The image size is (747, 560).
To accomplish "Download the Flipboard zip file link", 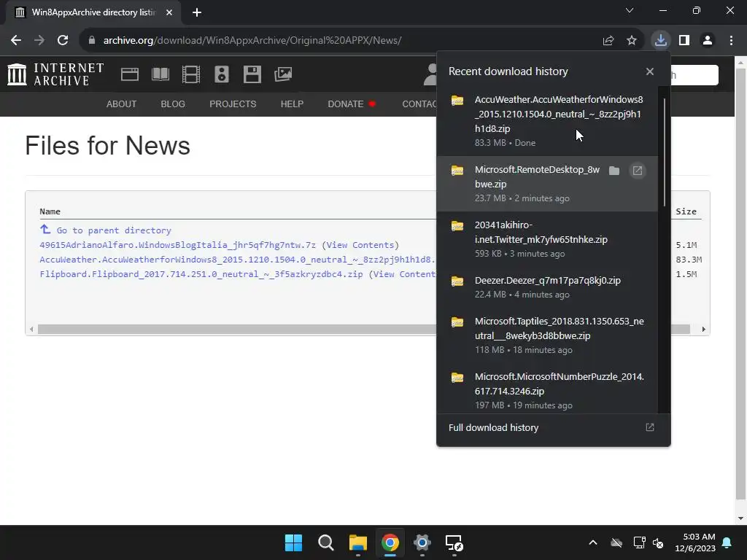I will (x=201, y=274).
